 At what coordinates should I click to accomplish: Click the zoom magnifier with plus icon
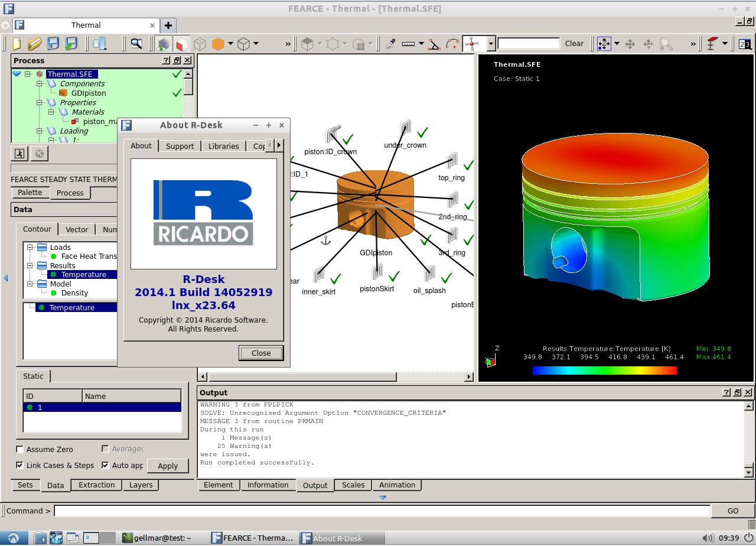click(x=666, y=44)
